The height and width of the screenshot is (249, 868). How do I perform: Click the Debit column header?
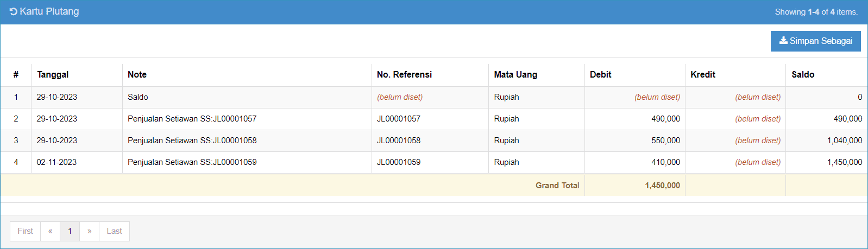pos(601,75)
